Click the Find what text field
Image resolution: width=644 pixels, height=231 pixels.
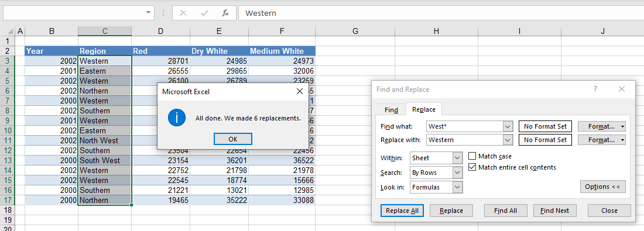pos(465,126)
